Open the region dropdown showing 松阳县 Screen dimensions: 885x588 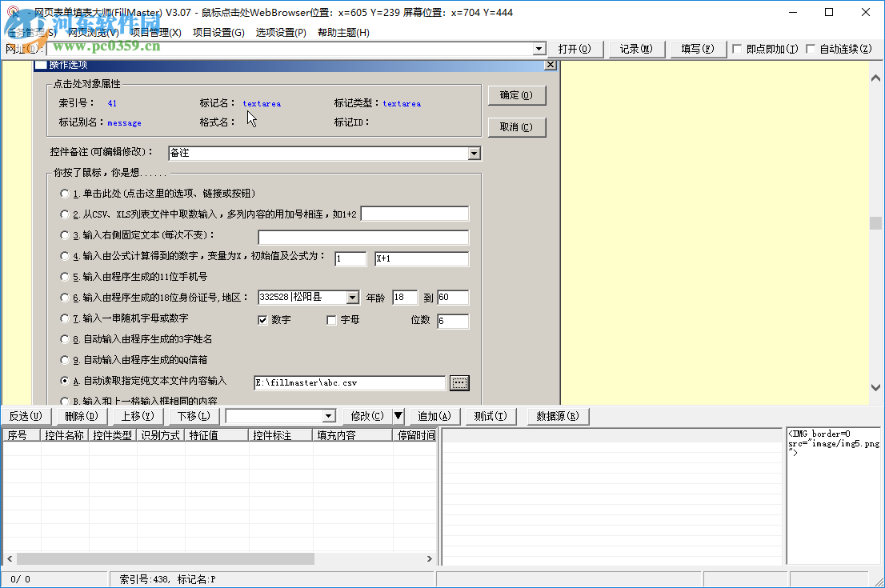352,297
